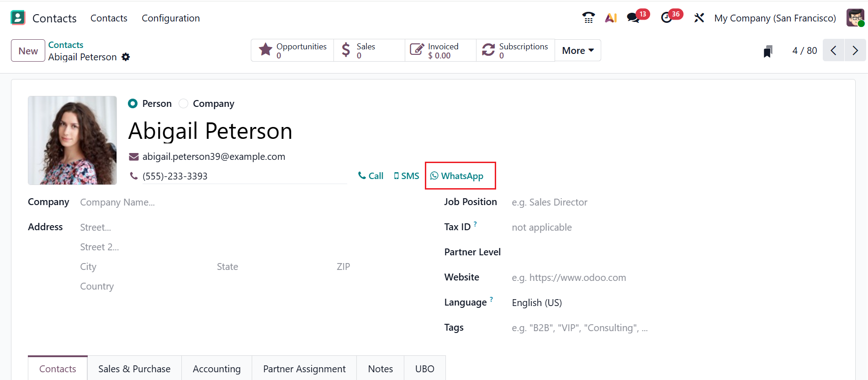This screenshot has height=380, width=868.
Task: Go to the next contact record
Action: click(x=855, y=50)
